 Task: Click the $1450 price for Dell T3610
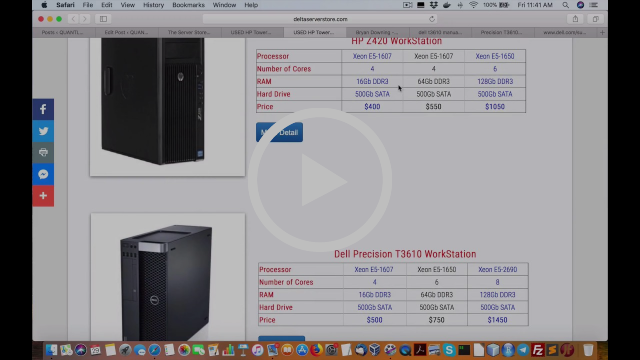pos(497,320)
